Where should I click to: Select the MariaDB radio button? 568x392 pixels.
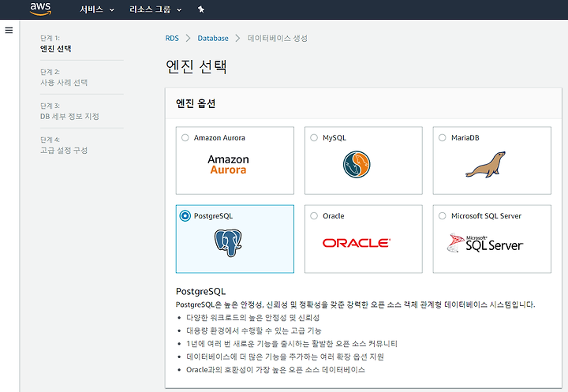[443, 138]
